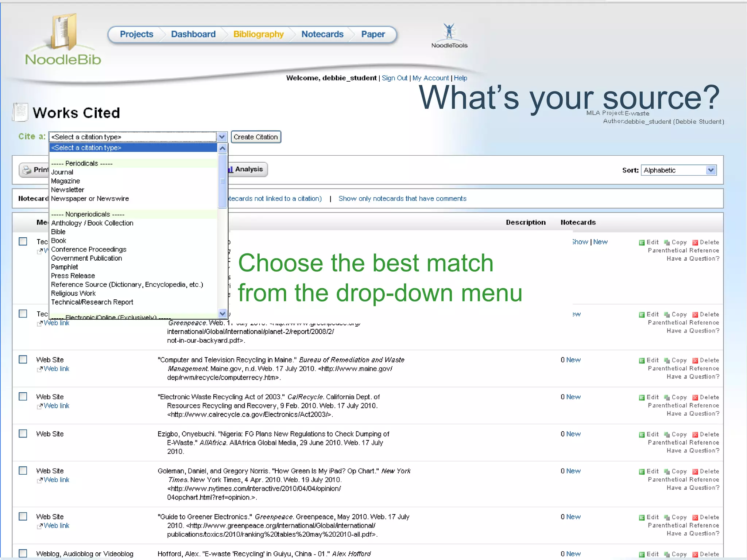Click Delete icon for the first citation row
The height and width of the screenshot is (560, 747).
click(x=695, y=243)
